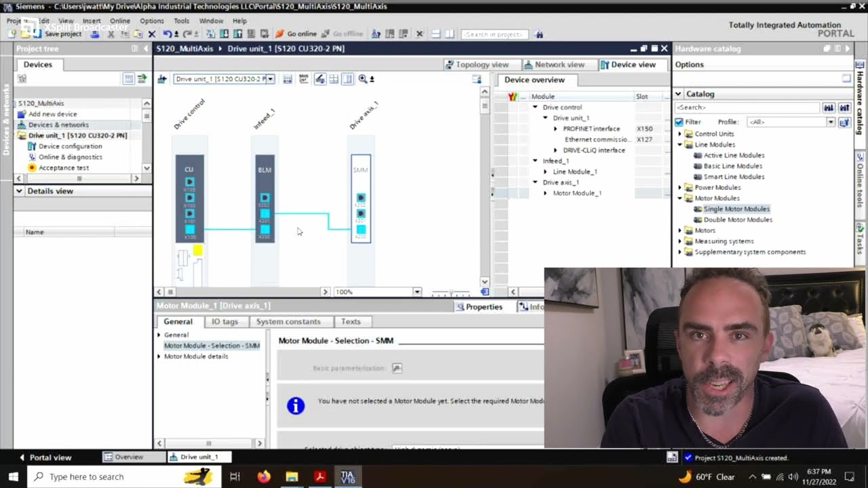Select the BLM infeed module in device view
This screenshot has height=488, width=868.
coord(264,199)
